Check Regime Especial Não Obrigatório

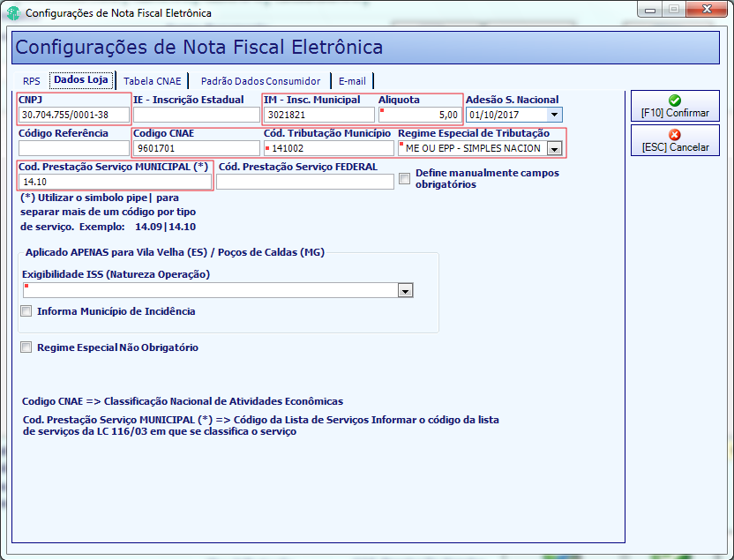(26, 347)
